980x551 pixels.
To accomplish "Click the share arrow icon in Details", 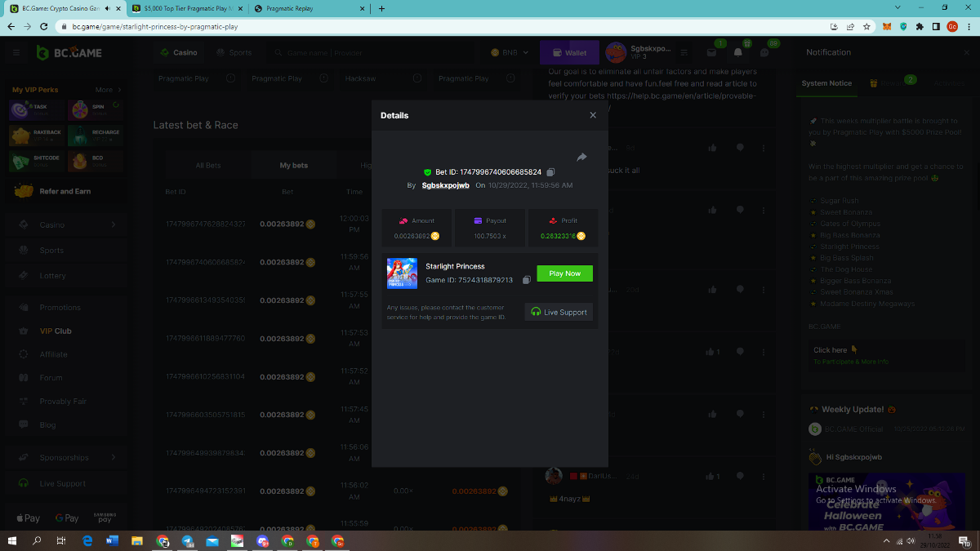I will 581,157.
